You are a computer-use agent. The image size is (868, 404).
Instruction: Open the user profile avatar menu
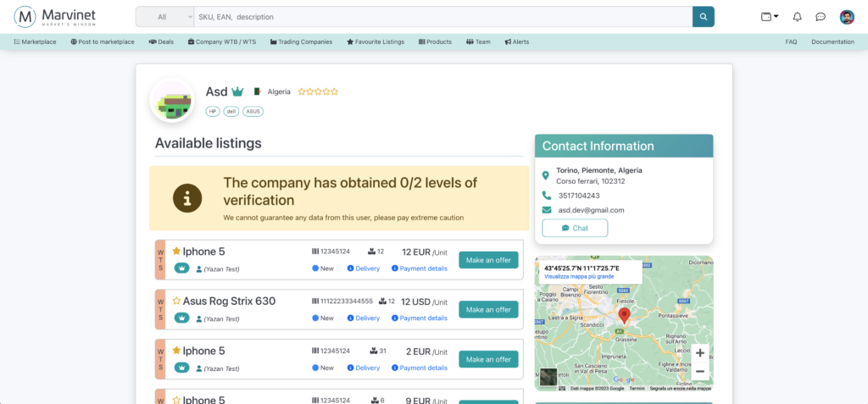pyautogui.click(x=847, y=17)
